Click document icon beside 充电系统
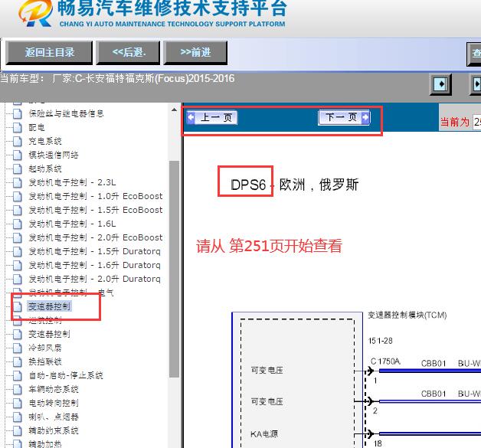Image resolution: width=481 pixels, height=448 pixels. point(18,141)
